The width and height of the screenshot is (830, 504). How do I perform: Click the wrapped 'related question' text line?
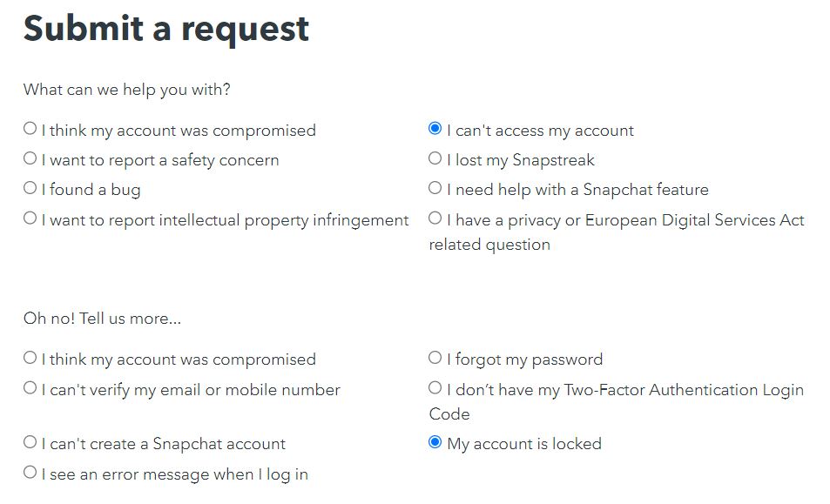point(489,245)
